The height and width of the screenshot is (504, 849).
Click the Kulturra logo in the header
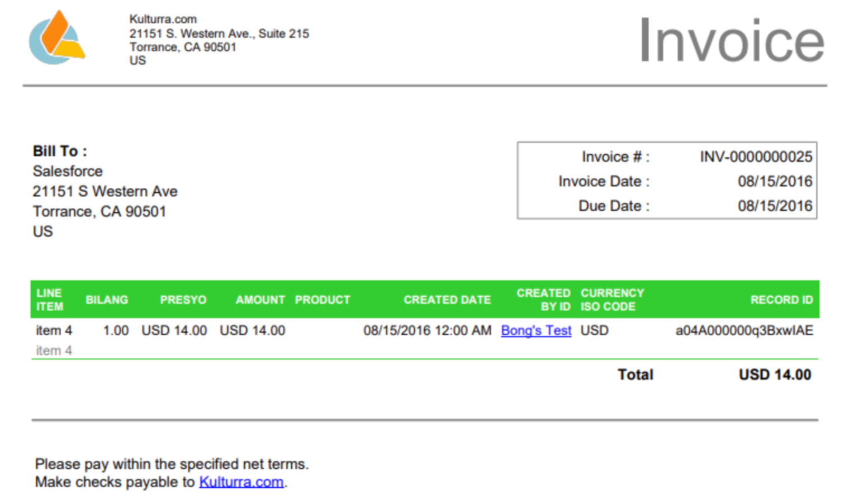(57, 37)
